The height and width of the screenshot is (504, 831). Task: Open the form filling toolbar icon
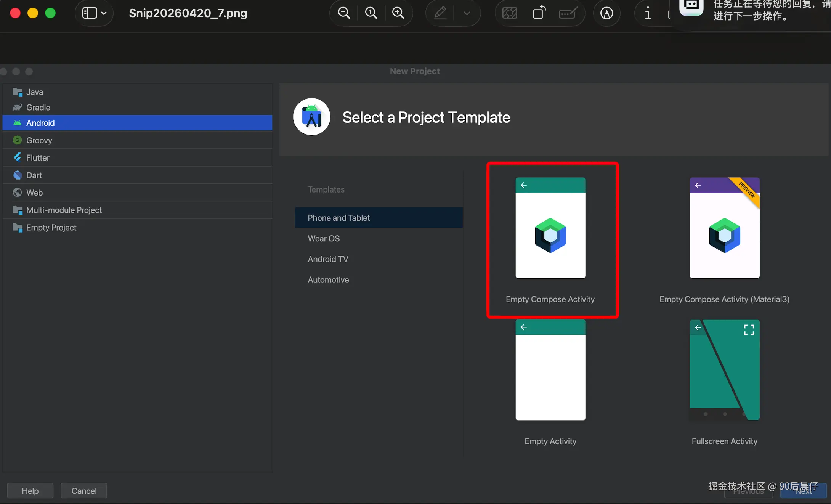[568, 13]
